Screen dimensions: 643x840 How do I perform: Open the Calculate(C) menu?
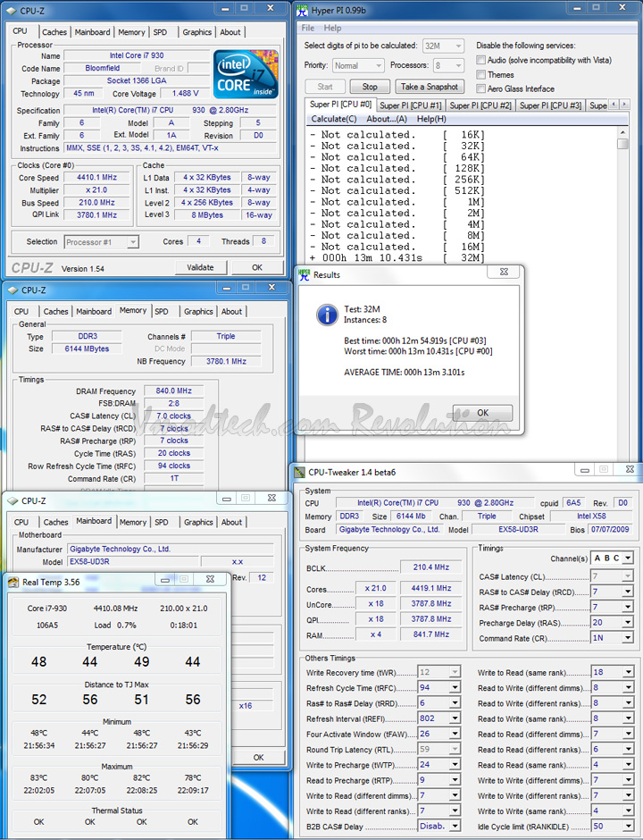tap(334, 119)
